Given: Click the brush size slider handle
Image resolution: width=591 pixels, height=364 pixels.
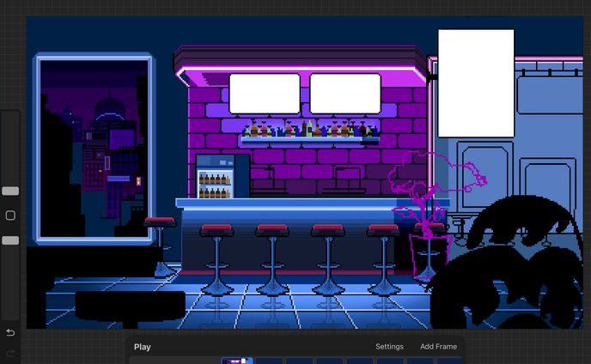Looking at the screenshot, I should pos(10,191).
